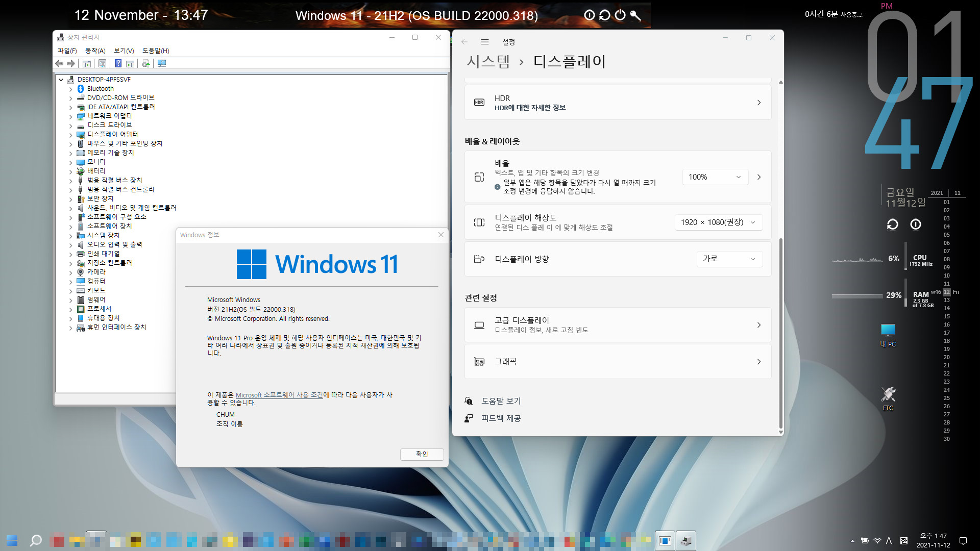Viewport: 980px width, 551px height.
Task: Open the 배율 100% scale dropdown
Action: pos(715,177)
